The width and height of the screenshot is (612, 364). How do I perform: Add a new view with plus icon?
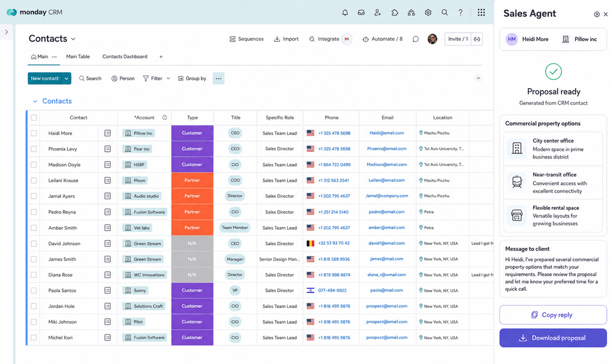pos(161,57)
